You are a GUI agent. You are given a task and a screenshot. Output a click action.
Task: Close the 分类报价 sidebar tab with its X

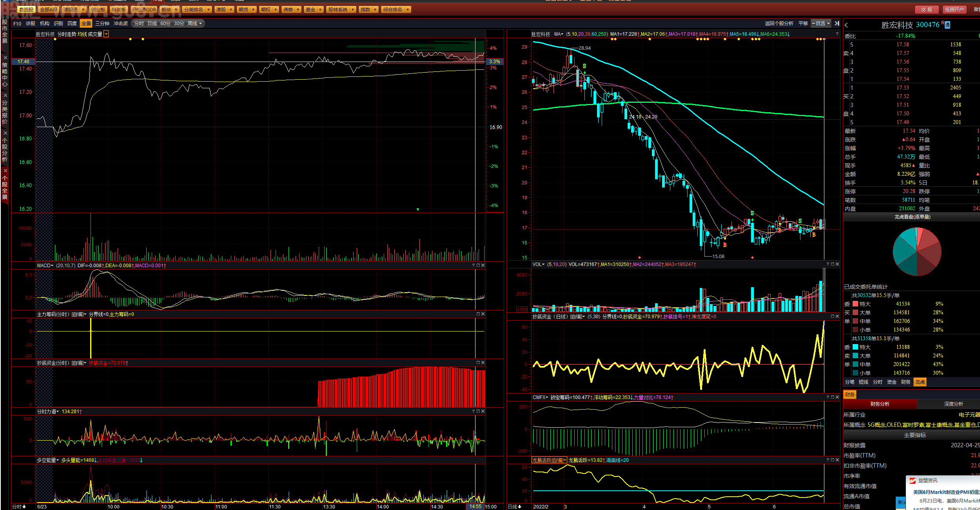(x=5, y=95)
